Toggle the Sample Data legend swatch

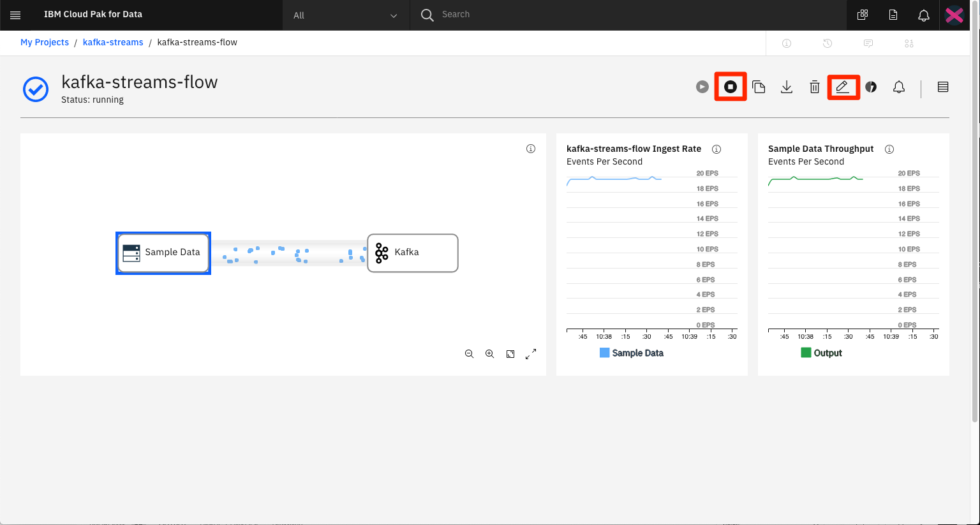(x=605, y=353)
